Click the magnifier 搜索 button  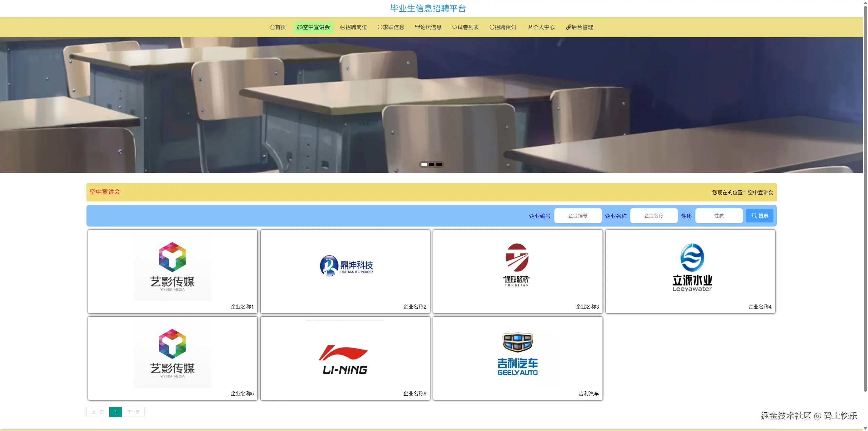759,216
